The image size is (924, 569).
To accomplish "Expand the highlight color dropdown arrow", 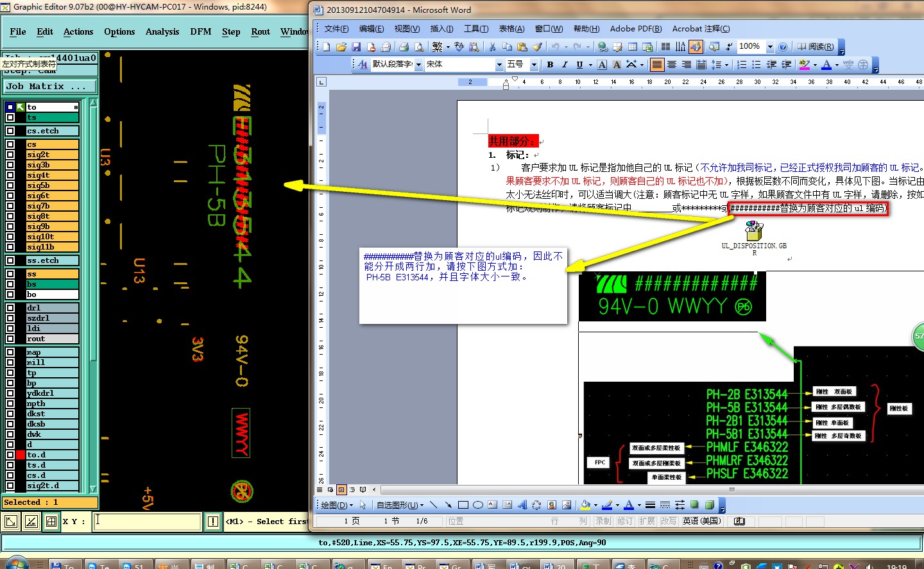I will coord(815,65).
